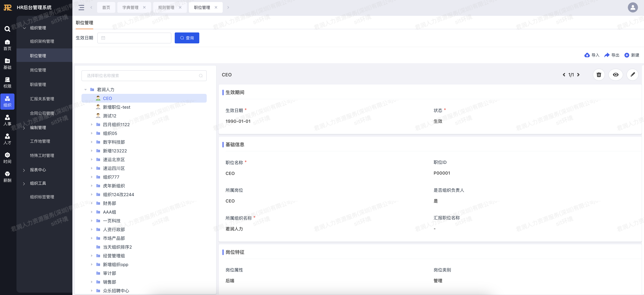Expand the 四月组织1122 tree node
Viewport: 644px width, 295px height.
click(x=92, y=124)
